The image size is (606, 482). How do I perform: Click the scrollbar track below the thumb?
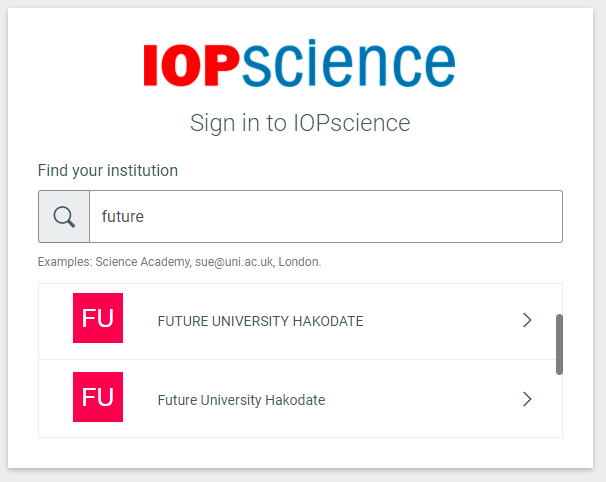(559, 406)
